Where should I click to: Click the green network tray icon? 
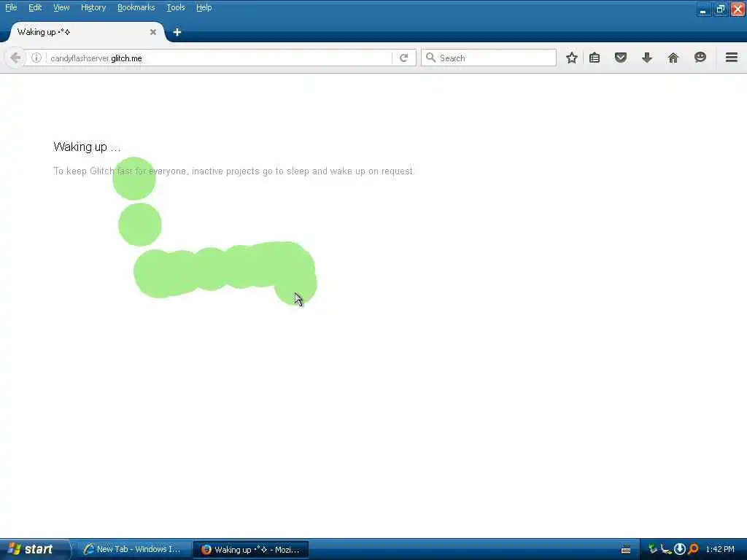pyautogui.click(x=653, y=549)
